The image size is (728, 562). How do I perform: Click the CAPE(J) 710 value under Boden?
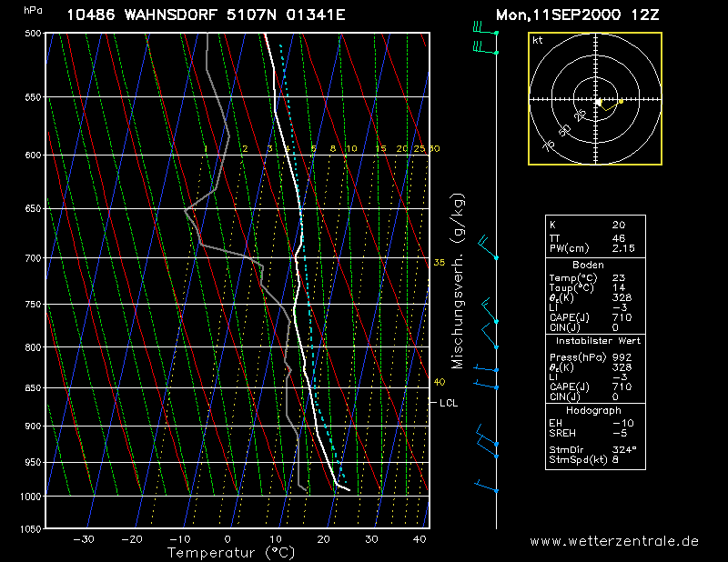[622, 317]
